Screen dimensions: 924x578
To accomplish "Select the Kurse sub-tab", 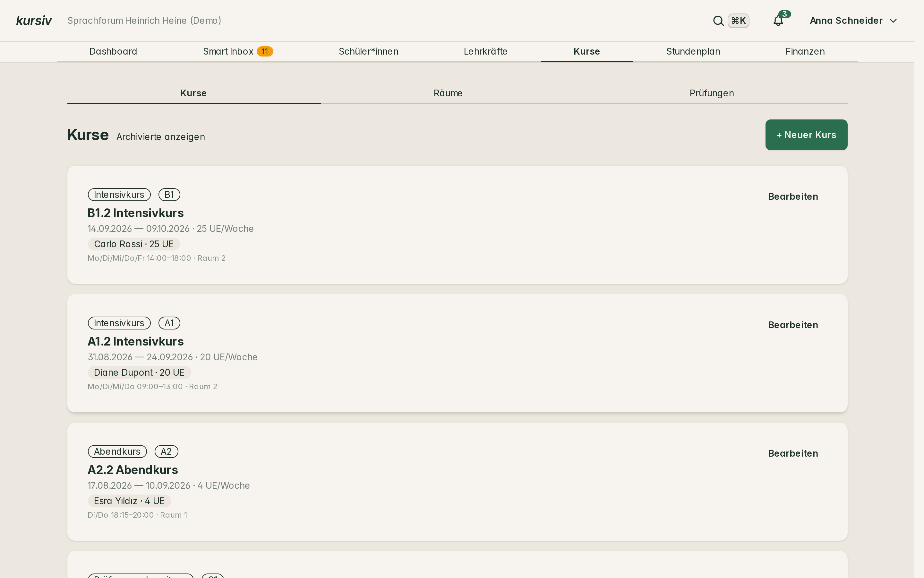I will (x=193, y=93).
